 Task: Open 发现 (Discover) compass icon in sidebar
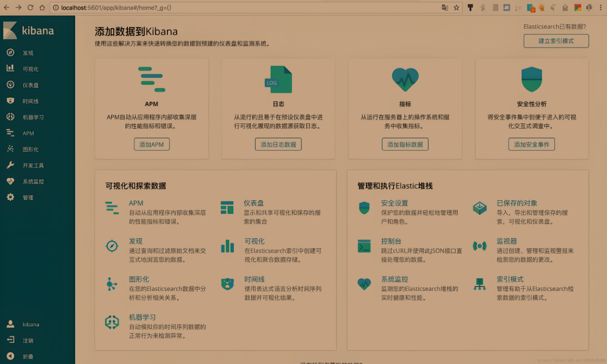(x=10, y=53)
